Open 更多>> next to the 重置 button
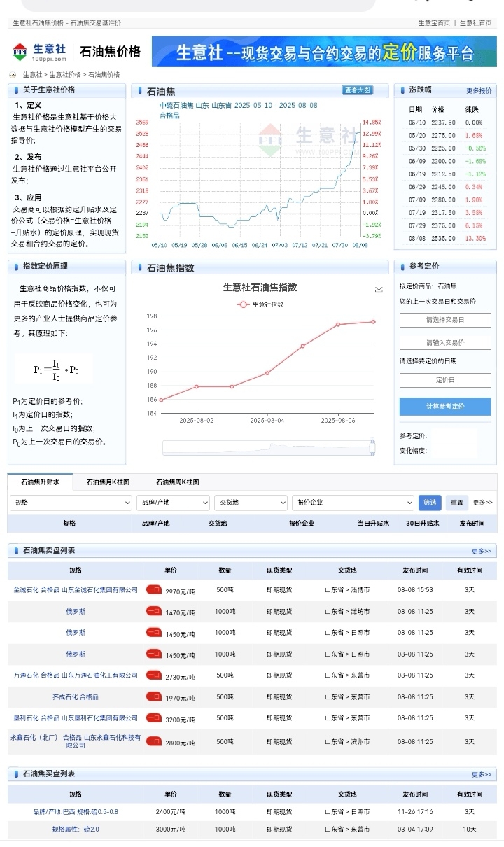Screen dimensions: 504x847 click(482, 503)
